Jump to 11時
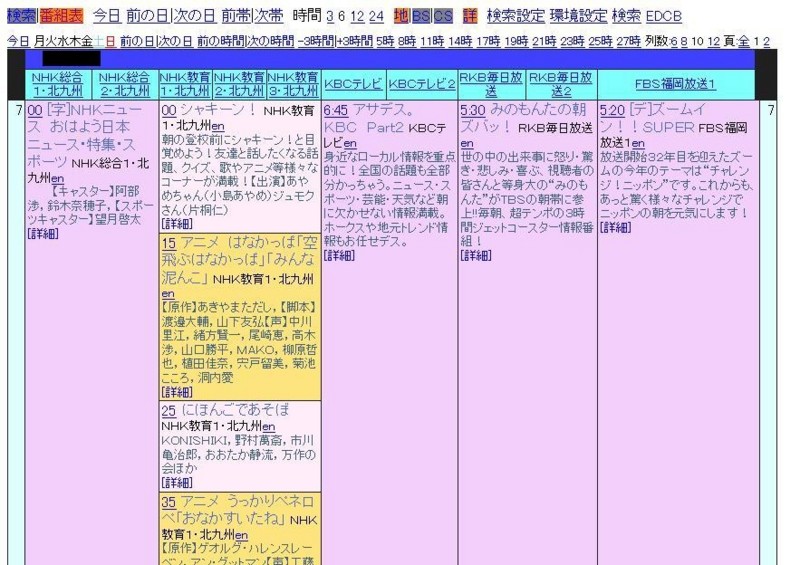Viewport: 800px width, 565px height. pyautogui.click(x=432, y=41)
